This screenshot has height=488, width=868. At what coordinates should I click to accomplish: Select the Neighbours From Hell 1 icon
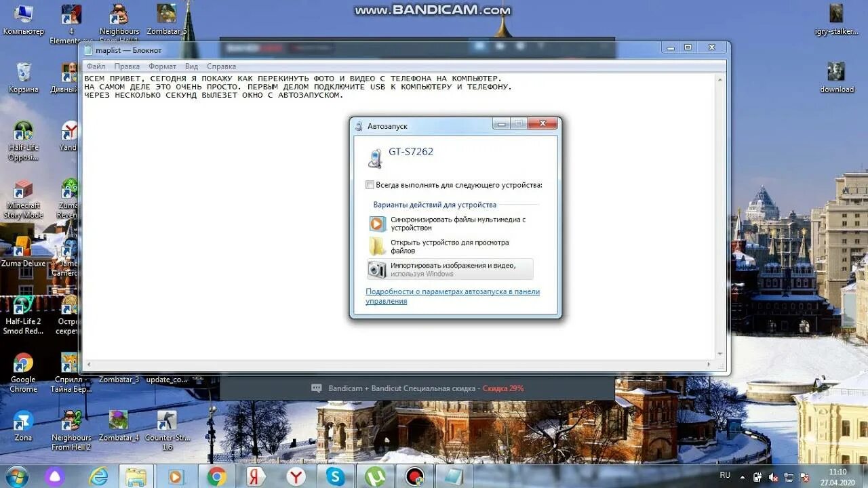(x=119, y=24)
